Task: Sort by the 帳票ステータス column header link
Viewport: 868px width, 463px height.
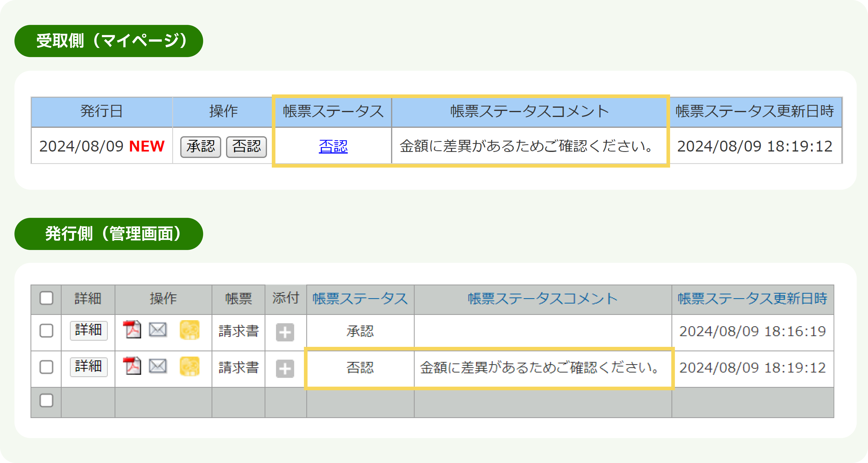Action: click(x=360, y=299)
